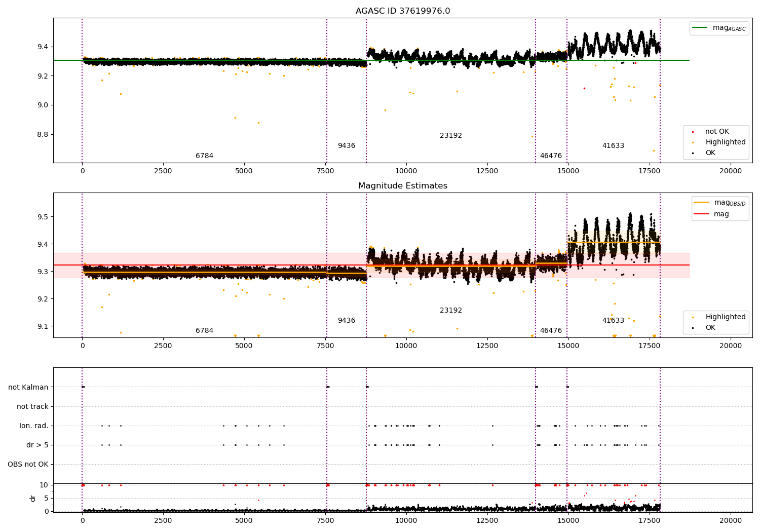Click the 10000 x-axis tick of the Magnitude Estimates plot
760x532 pixels.
[406, 346]
